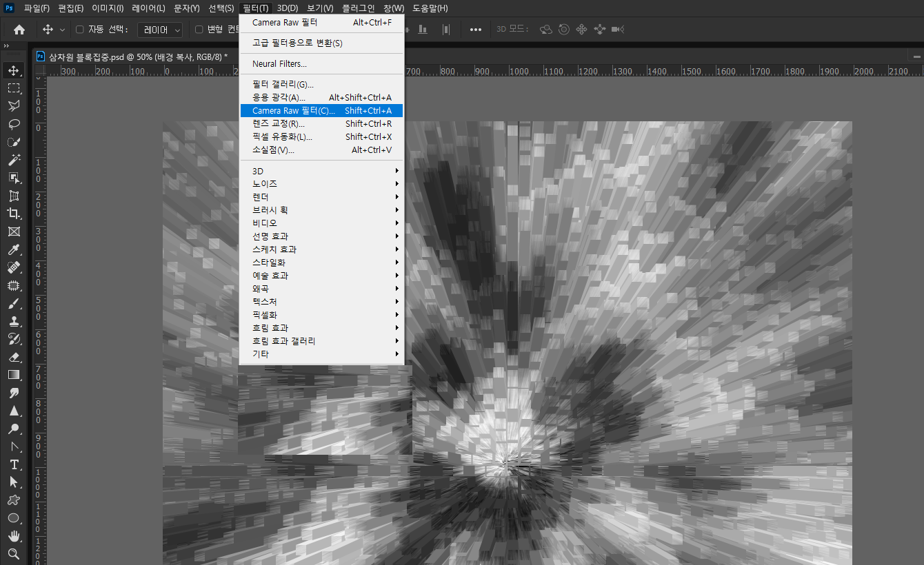924x565 pixels.
Task: Expand the 렌더 filter submenu
Action: point(321,197)
